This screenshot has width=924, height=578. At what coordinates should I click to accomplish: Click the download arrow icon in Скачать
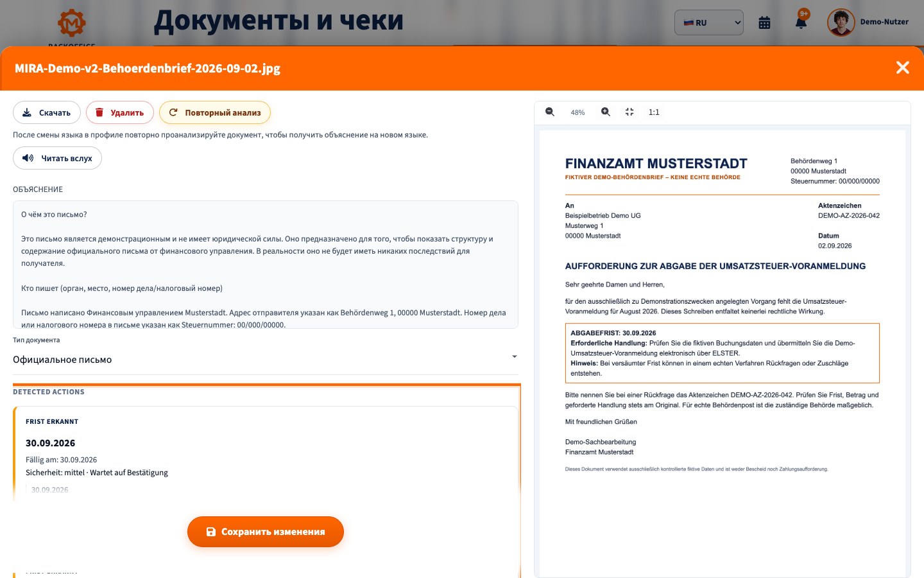[27, 112]
